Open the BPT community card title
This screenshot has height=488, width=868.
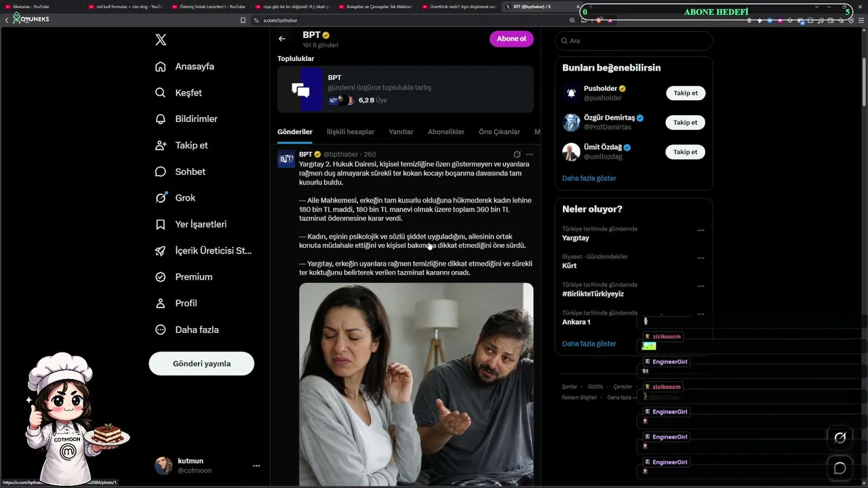click(x=335, y=78)
